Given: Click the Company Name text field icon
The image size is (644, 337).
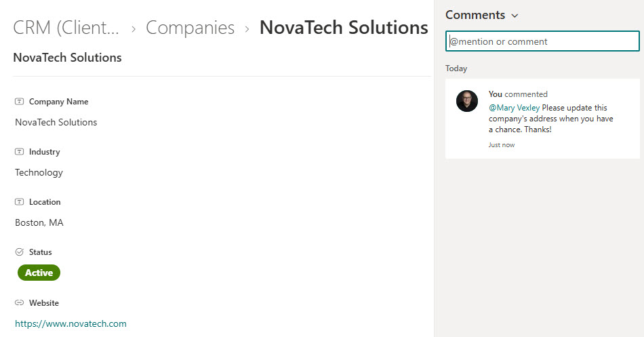Looking at the screenshot, I should click(19, 102).
